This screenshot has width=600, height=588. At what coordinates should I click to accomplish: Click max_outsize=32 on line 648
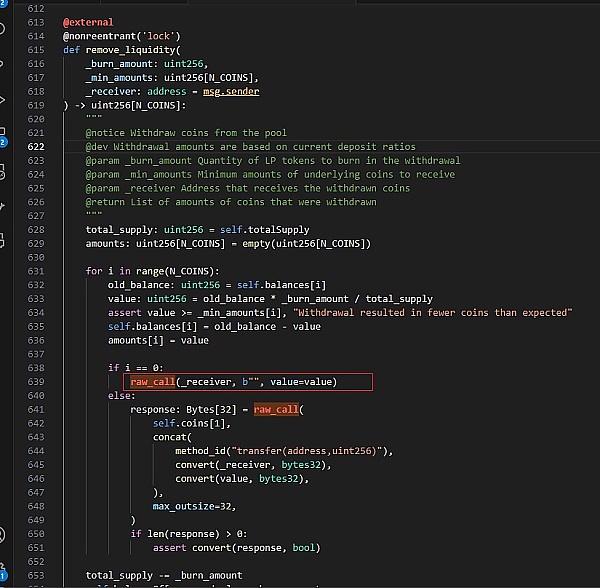pos(192,507)
